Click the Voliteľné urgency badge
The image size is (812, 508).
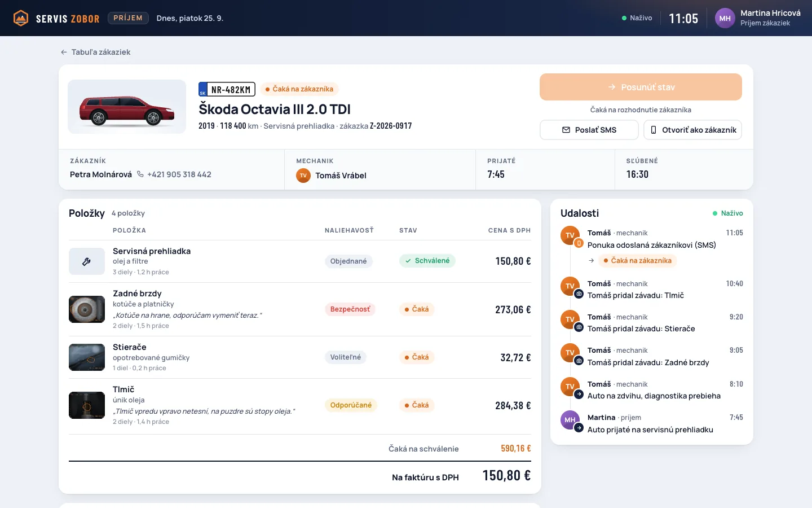pos(346,357)
